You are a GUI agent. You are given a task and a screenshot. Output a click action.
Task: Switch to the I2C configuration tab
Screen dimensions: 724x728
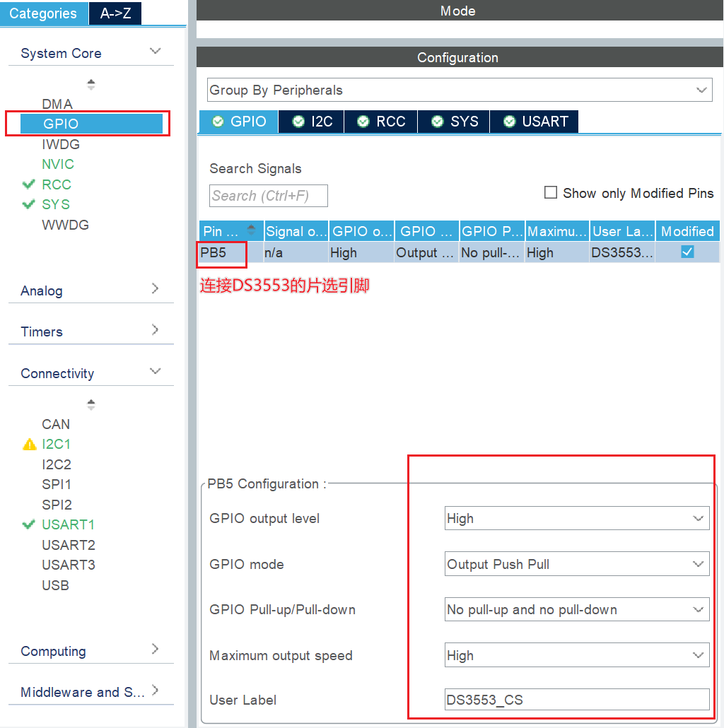pos(312,122)
